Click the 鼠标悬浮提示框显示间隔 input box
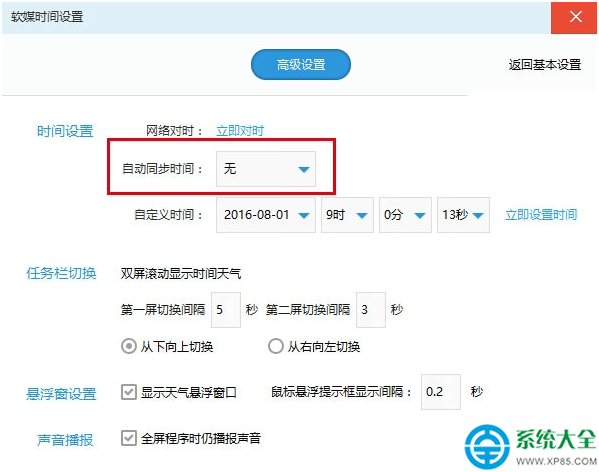Image resolution: width=599 pixels, height=472 pixels. click(x=441, y=392)
